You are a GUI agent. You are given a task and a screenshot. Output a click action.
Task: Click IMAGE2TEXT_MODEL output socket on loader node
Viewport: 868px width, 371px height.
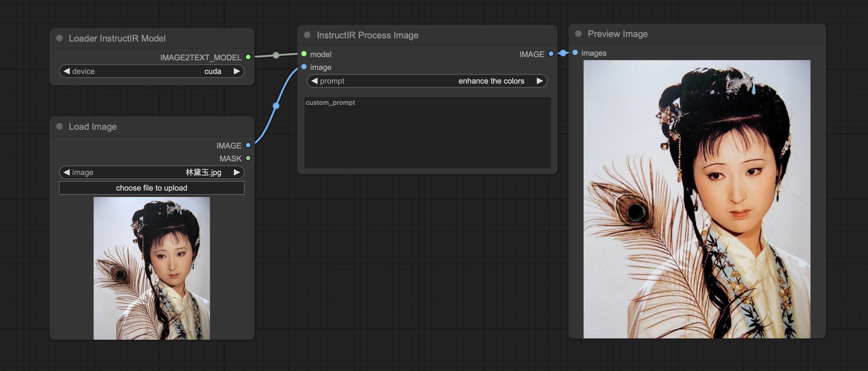(x=248, y=57)
